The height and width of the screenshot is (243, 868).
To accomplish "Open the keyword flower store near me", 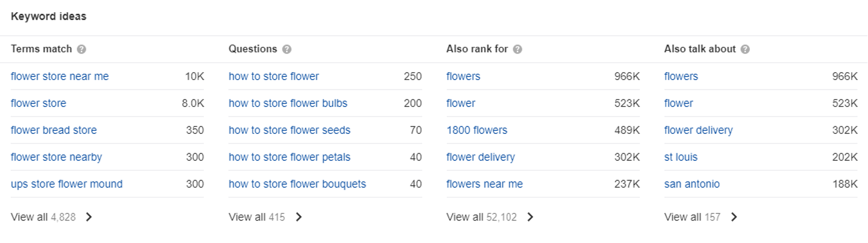I will click(x=60, y=76).
